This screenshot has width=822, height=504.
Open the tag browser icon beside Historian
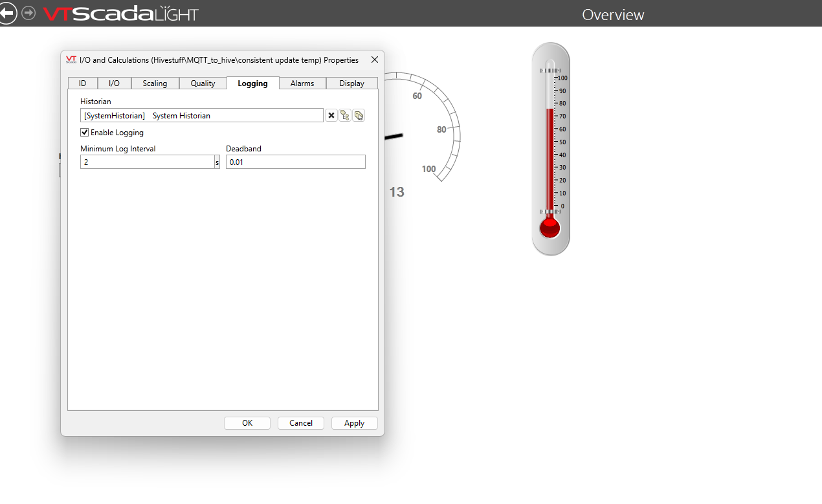point(345,115)
